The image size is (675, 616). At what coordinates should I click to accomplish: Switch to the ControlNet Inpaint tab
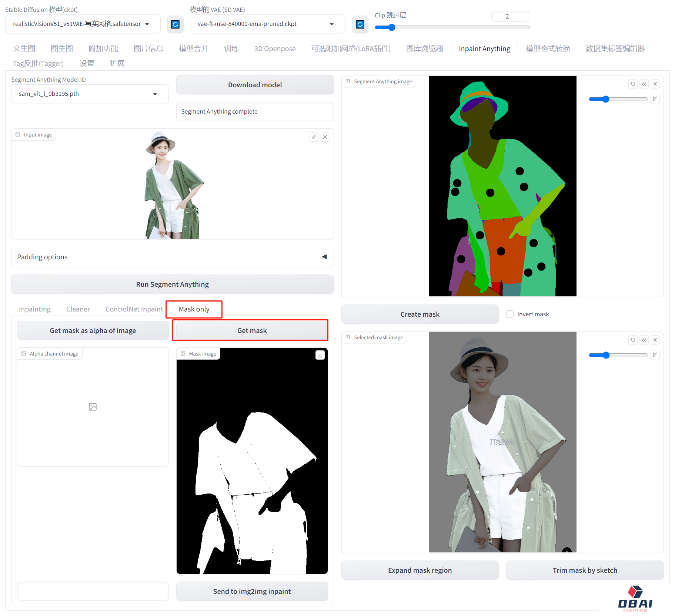(134, 309)
